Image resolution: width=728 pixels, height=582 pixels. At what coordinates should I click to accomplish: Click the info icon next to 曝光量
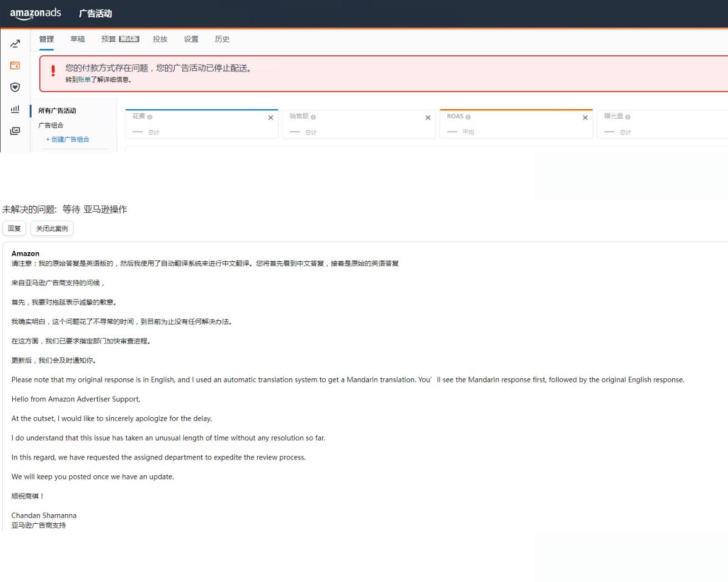tap(627, 117)
